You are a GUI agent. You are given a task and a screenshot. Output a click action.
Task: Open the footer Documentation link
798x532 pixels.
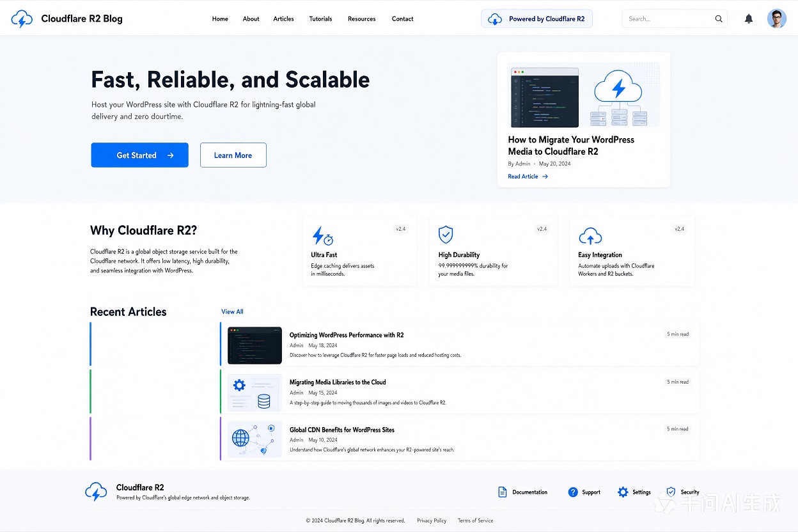pyautogui.click(x=522, y=492)
